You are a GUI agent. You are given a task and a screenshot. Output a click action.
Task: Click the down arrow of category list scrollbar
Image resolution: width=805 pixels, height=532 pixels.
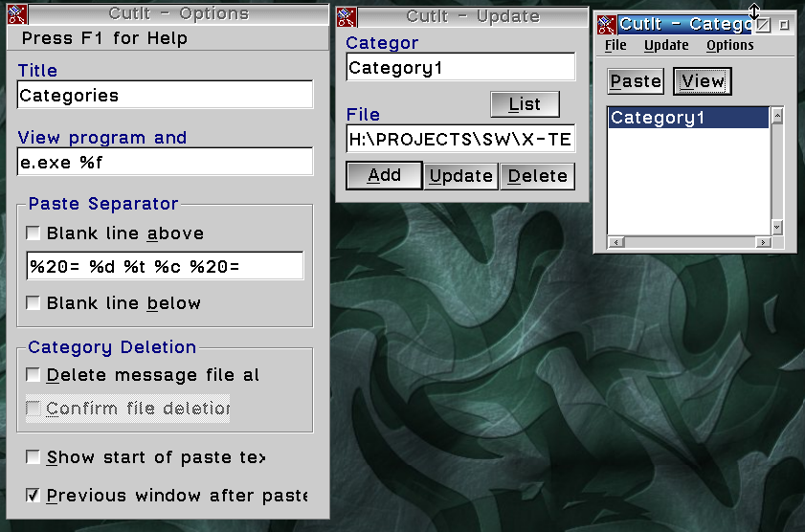[777, 228]
